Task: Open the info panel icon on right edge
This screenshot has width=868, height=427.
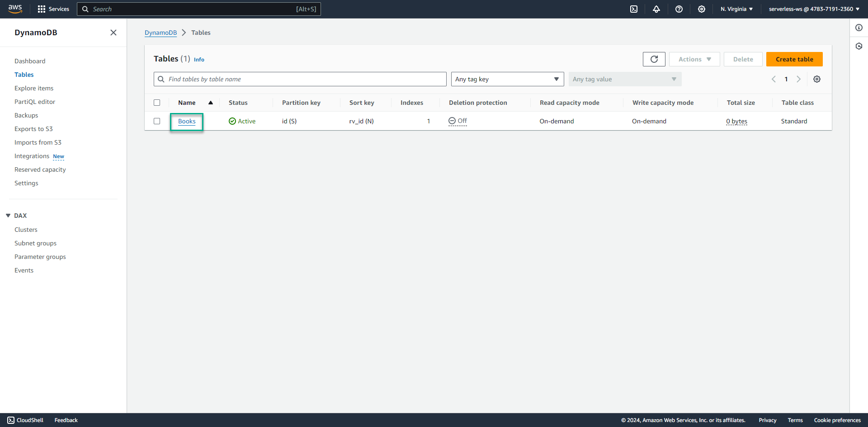Action: 859,28
